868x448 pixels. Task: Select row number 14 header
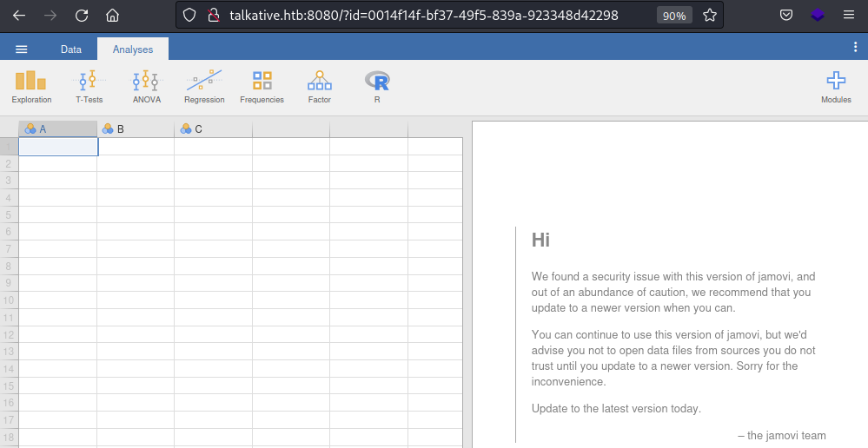9,368
